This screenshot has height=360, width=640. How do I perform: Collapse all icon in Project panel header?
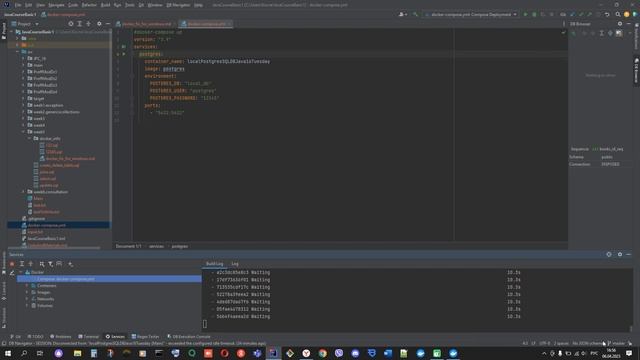coord(89,24)
